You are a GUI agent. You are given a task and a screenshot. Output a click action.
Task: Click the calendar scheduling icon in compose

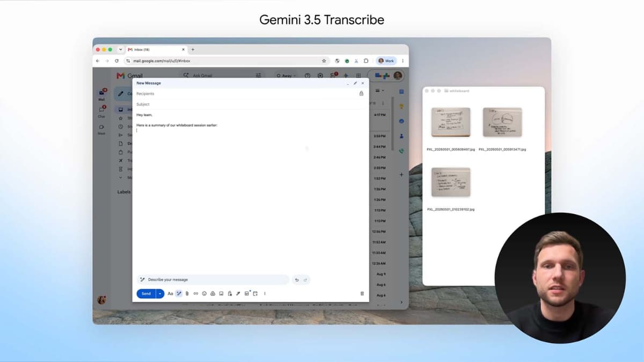[x=255, y=293]
